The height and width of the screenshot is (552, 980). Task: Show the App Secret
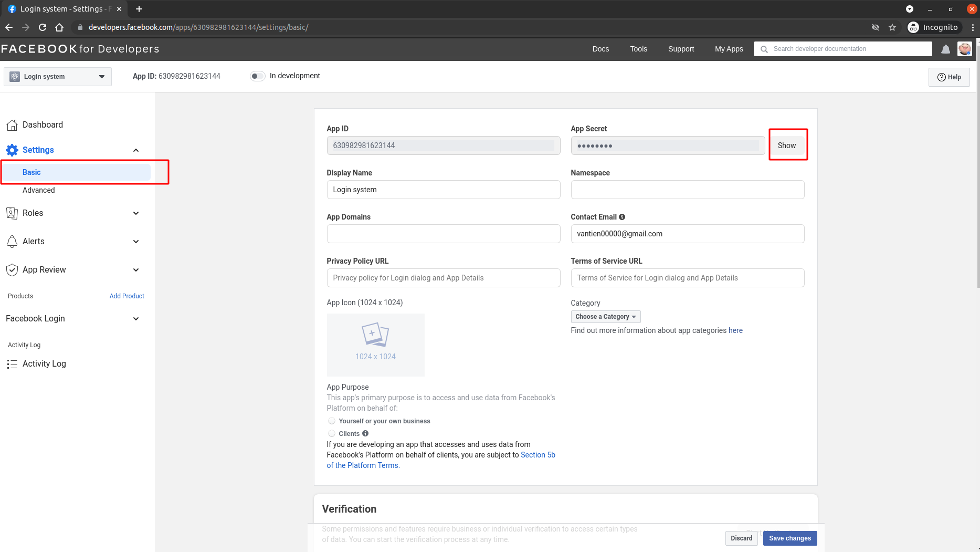coord(787,145)
